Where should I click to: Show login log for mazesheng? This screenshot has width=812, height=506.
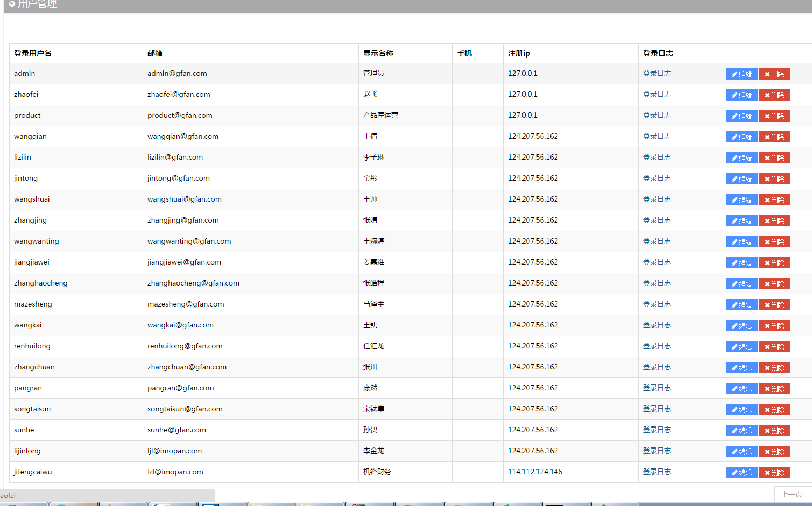click(656, 304)
